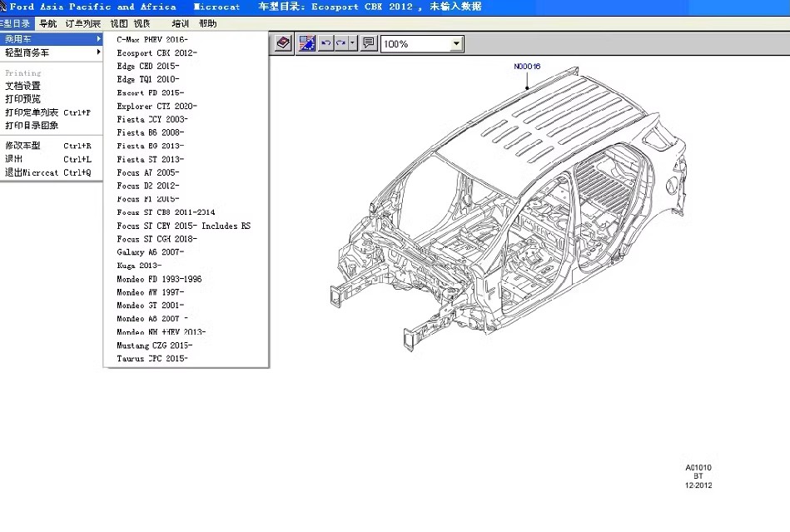Select Escort FD 2015- model

[x=186, y=92]
